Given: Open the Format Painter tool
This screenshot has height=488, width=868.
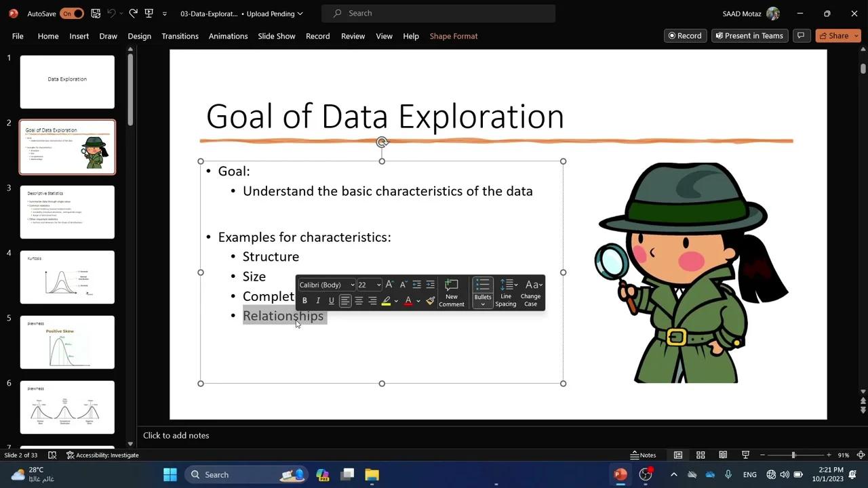Looking at the screenshot, I should point(431,300).
